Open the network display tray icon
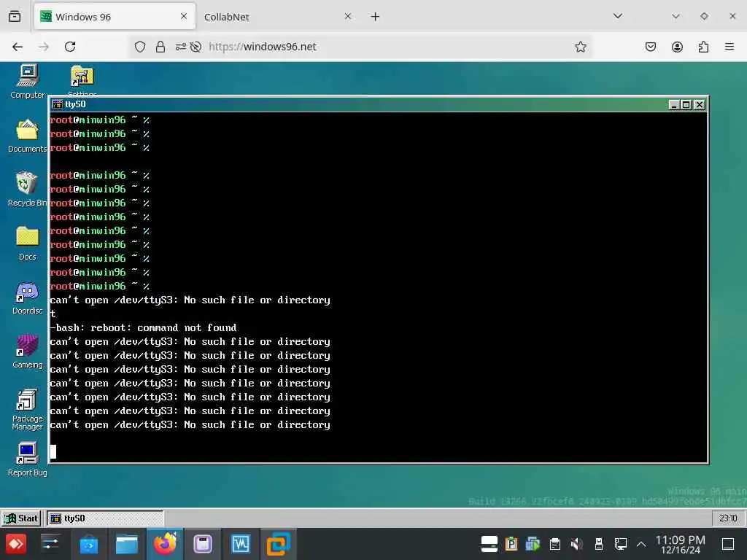 (621, 544)
